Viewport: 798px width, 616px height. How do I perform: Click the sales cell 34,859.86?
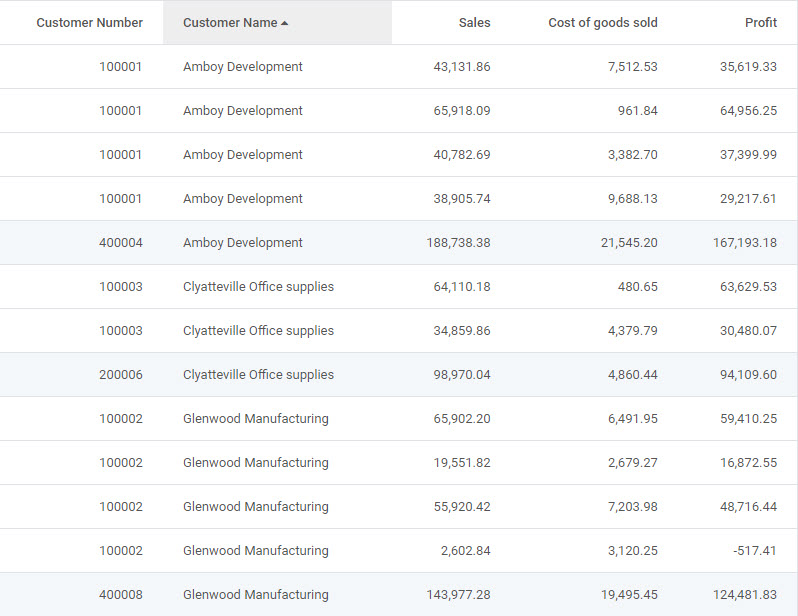pyautogui.click(x=462, y=330)
